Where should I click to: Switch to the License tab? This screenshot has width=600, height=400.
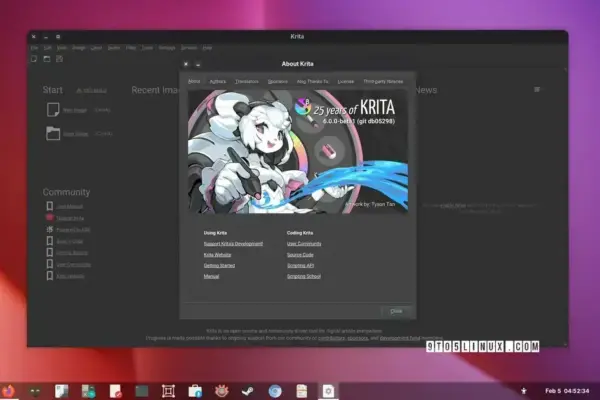point(346,82)
